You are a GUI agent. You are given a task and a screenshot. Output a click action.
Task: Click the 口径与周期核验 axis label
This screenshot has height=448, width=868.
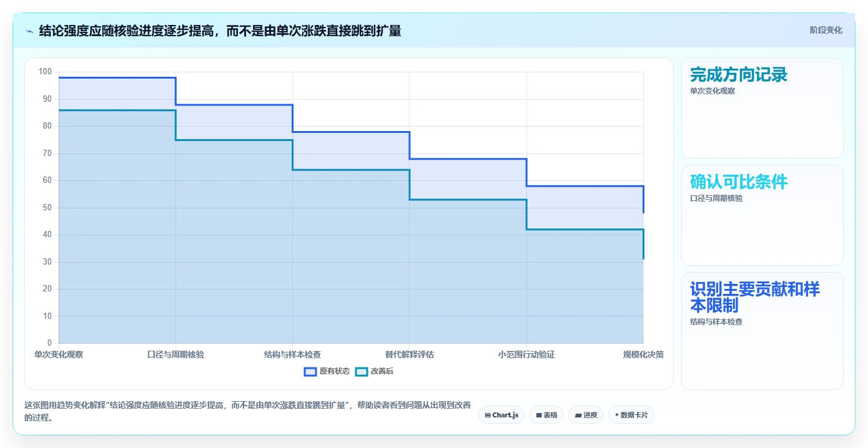click(x=175, y=354)
